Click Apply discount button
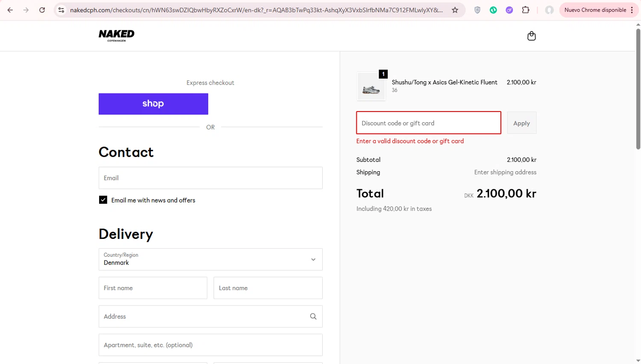This screenshot has height=364, width=641. click(x=521, y=123)
